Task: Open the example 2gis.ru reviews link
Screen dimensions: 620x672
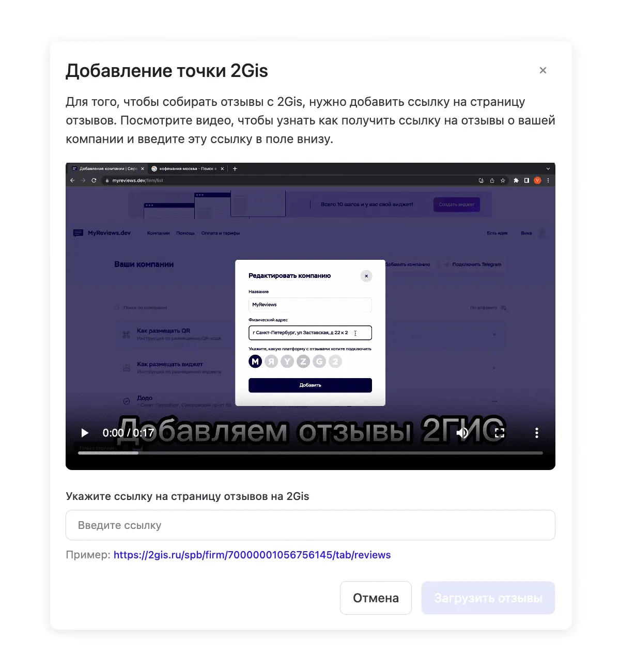Action: (252, 555)
